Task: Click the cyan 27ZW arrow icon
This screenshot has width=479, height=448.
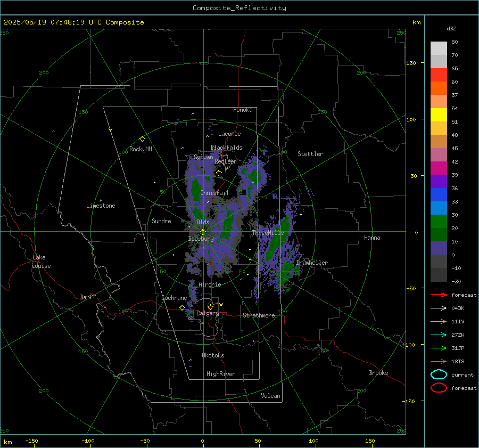Action: tap(439, 335)
